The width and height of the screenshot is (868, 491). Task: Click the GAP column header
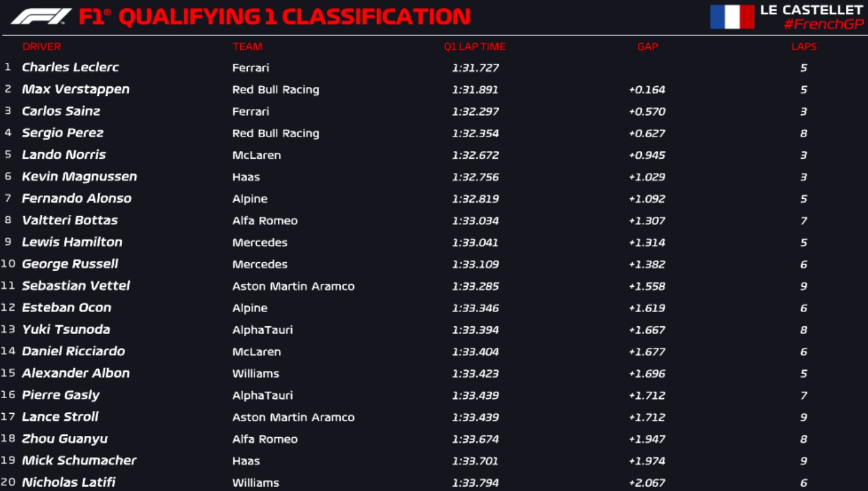coord(648,47)
